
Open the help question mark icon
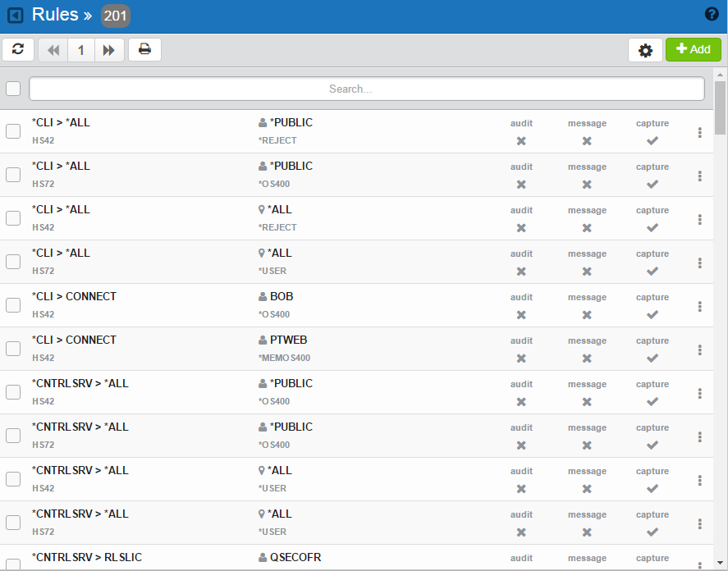pyautogui.click(x=712, y=14)
